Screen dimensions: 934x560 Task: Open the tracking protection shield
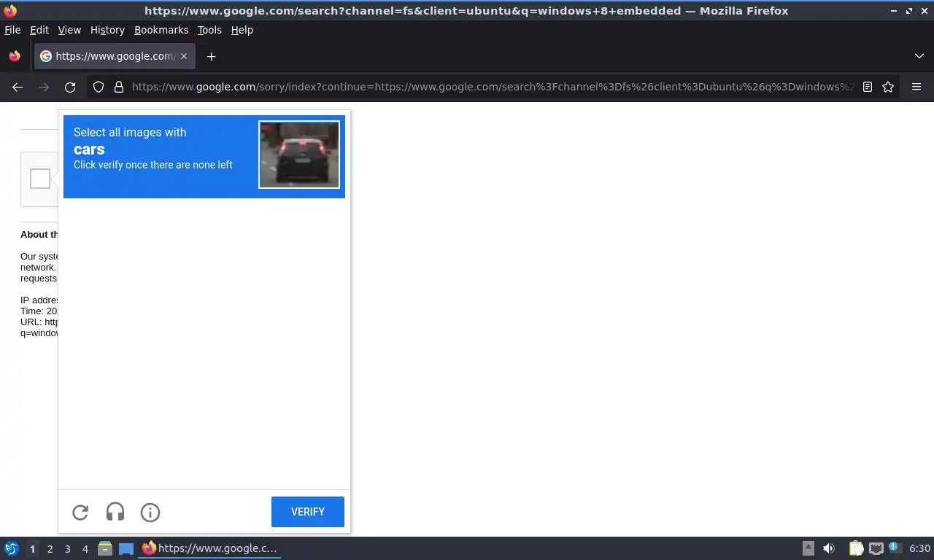coord(99,87)
